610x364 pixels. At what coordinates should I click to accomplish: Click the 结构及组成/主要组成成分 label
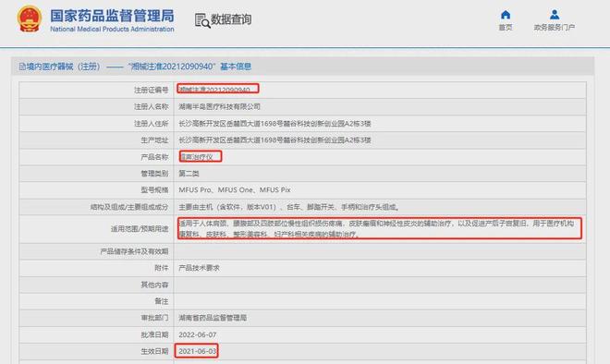pos(129,207)
